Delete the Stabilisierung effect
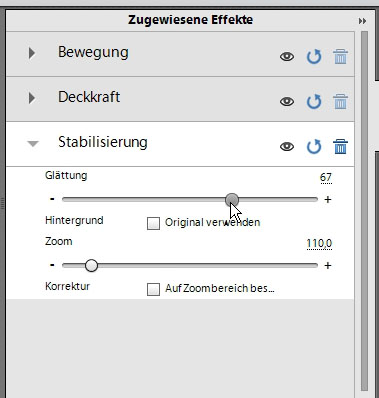379x398 pixels. click(x=340, y=146)
